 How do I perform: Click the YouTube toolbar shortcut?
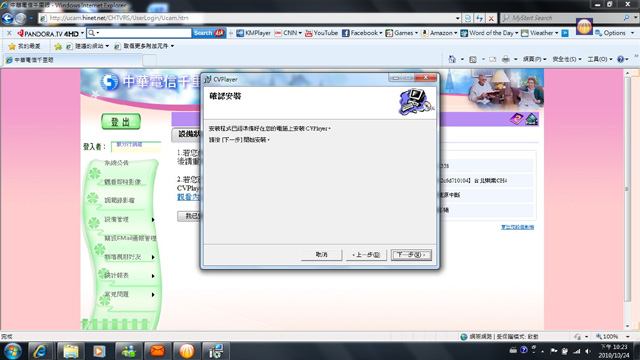(x=321, y=33)
